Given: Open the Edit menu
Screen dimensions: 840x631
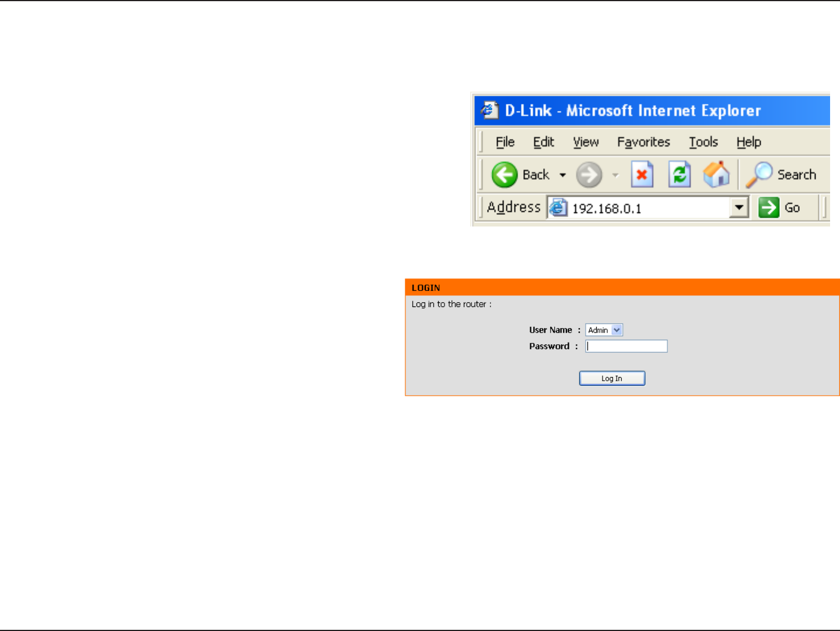Looking at the screenshot, I should pyautogui.click(x=544, y=142).
